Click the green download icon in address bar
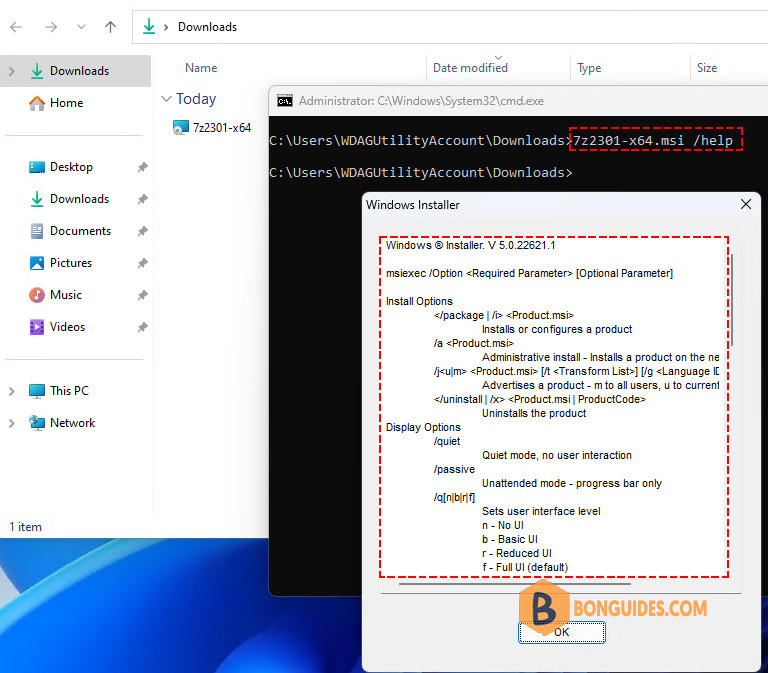This screenshot has height=673, width=768. [149, 26]
